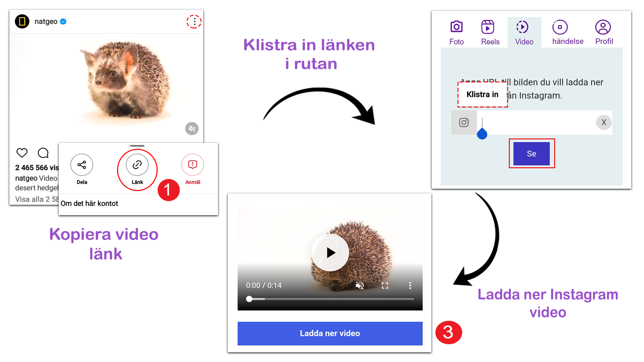Open comments with speech bubble icon
Image resolution: width=644 pixels, height=362 pixels.
[x=43, y=153]
